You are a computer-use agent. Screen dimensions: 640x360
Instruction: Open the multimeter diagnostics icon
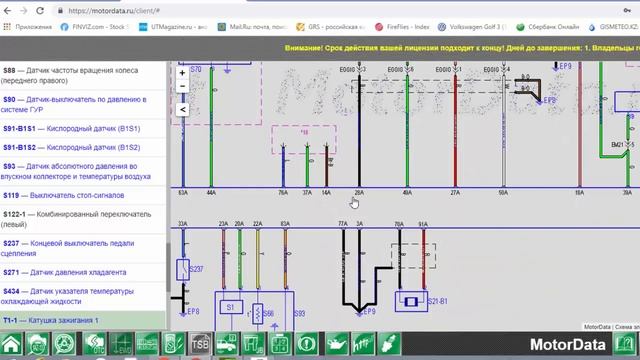tap(173, 344)
